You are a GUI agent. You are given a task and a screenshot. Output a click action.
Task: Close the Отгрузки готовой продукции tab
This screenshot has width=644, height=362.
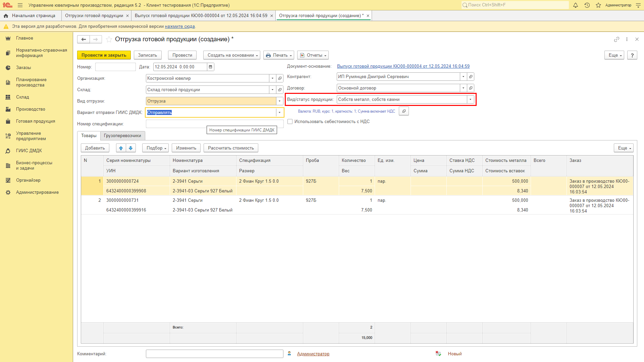127,16
